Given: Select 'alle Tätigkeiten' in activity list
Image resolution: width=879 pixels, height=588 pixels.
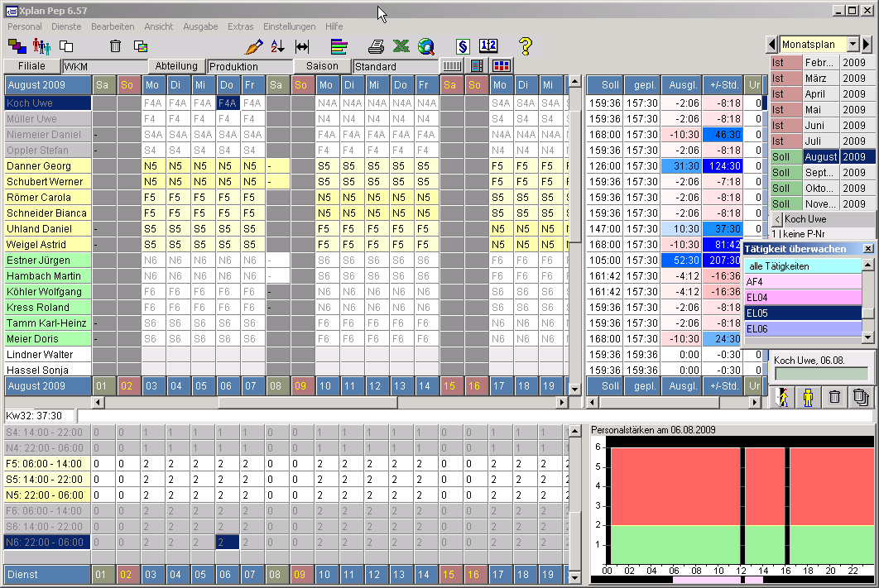Looking at the screenshot, I should pos(803,266).
